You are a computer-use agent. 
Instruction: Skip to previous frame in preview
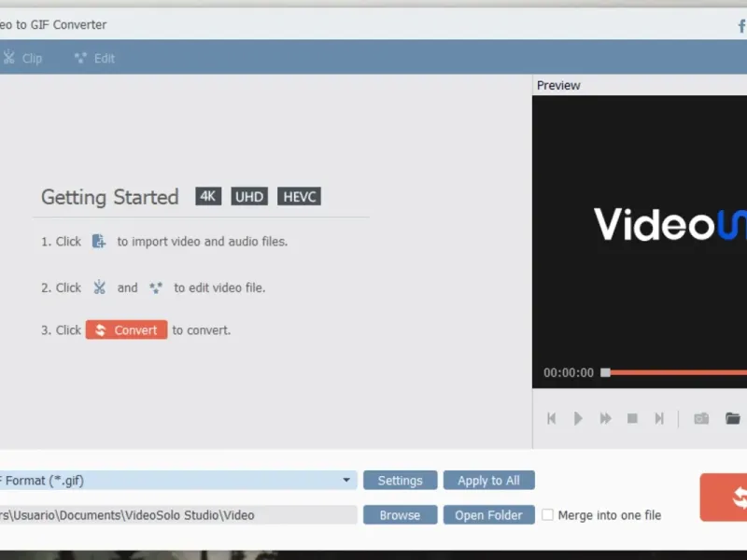551,418
